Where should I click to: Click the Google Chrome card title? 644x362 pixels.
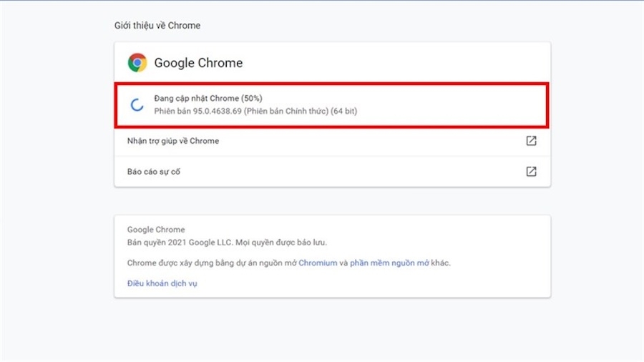tap(198, 63)
